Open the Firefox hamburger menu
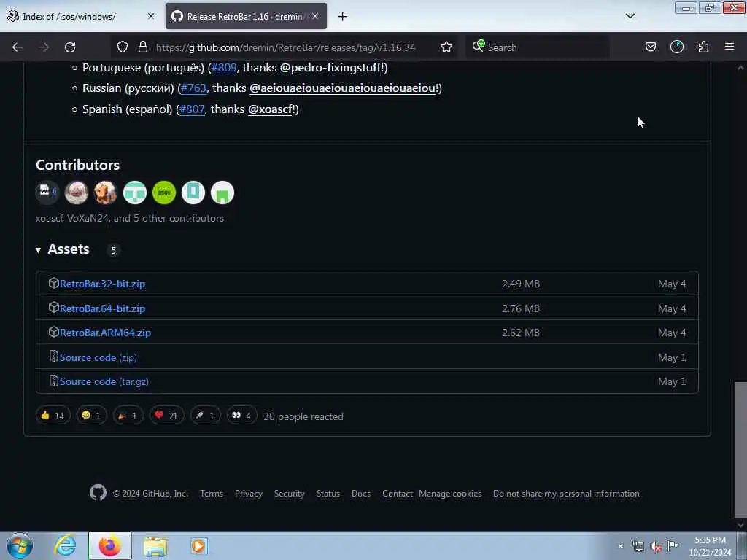 (x=729, y=47)
